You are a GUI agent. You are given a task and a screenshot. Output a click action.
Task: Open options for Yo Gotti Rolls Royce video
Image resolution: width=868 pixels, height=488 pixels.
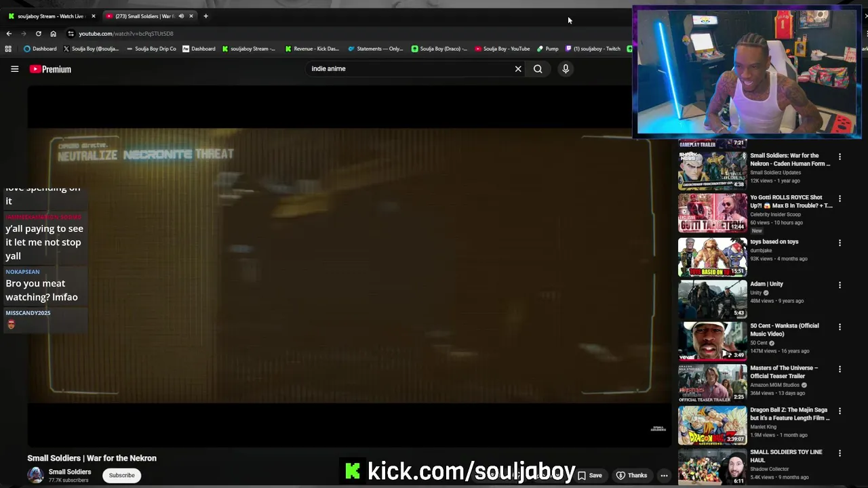pyautogui.click(x=840, y=199)
